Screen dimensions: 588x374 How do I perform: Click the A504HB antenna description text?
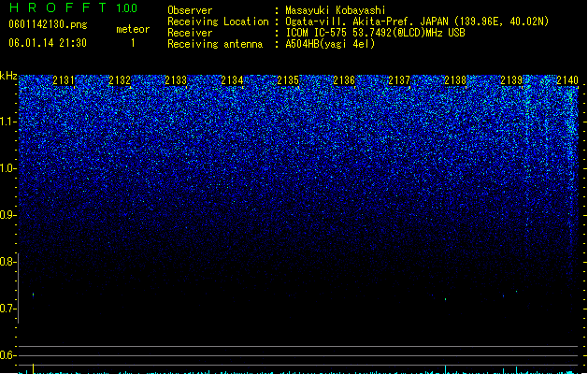(x=330, y=44)
